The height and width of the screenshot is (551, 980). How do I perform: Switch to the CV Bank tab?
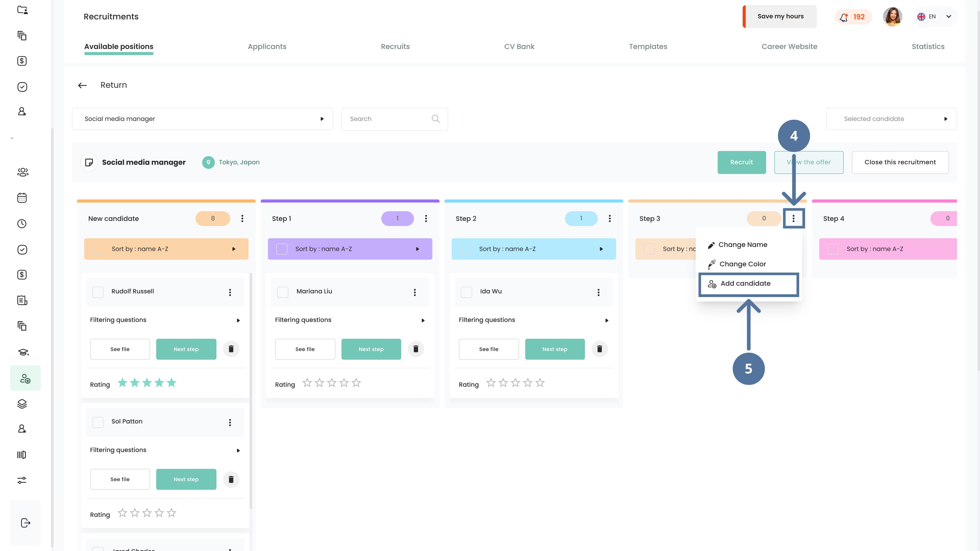(x=519, y=46)
